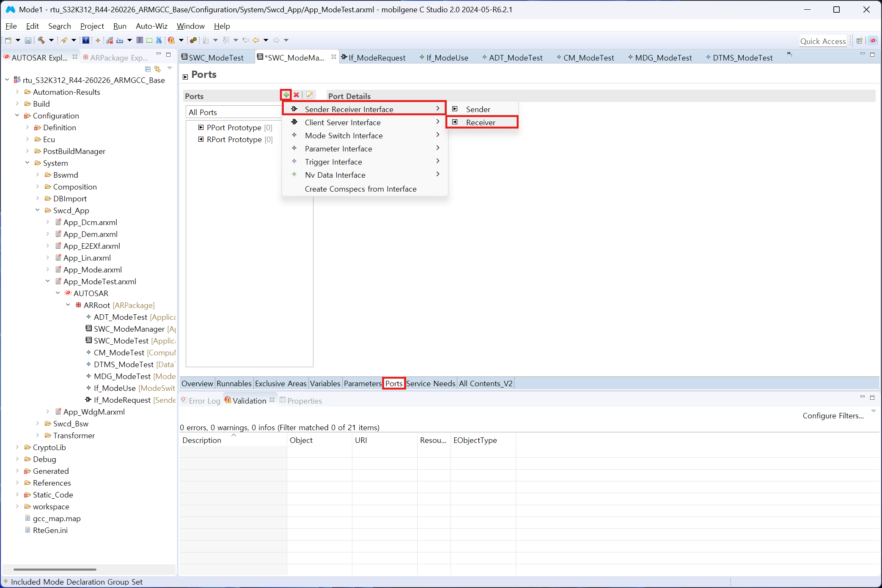Click the Quick Access search field
Screen dimensions: 882x588
point(823,41)
